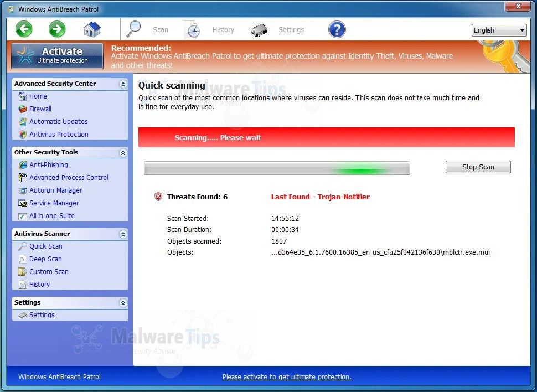Collapse the Other Security Tools section
The height and width of the screenshot is (392, 537).
[123, 152]
